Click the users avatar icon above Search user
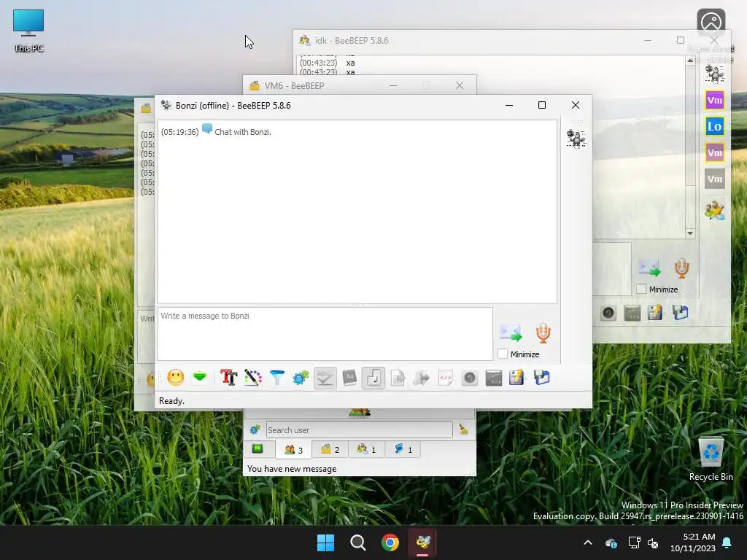Image resolution: width=747 pixels, height=560 pixels. [x=360, y=413]
